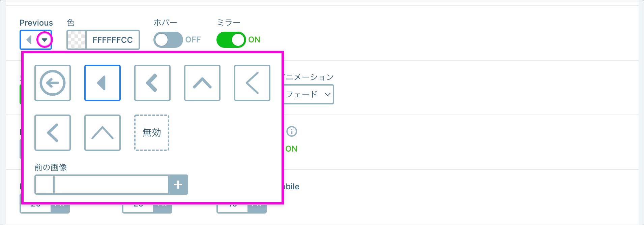Click the FFFFFFCC color hex field
Viewport: 644px width, 225px height.
(113, 40)
